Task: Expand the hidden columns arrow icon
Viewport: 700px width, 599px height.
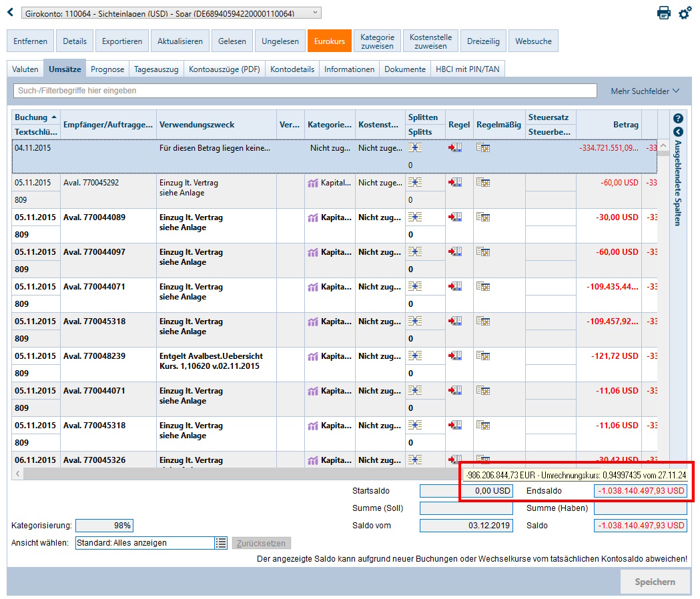Action: (x=678, y=131)
